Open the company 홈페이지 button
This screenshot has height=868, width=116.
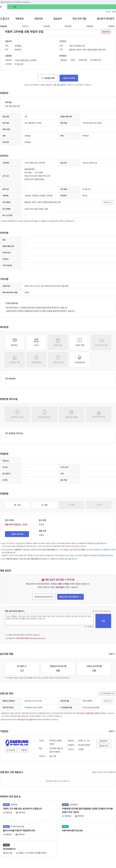[x=104, y=741]
